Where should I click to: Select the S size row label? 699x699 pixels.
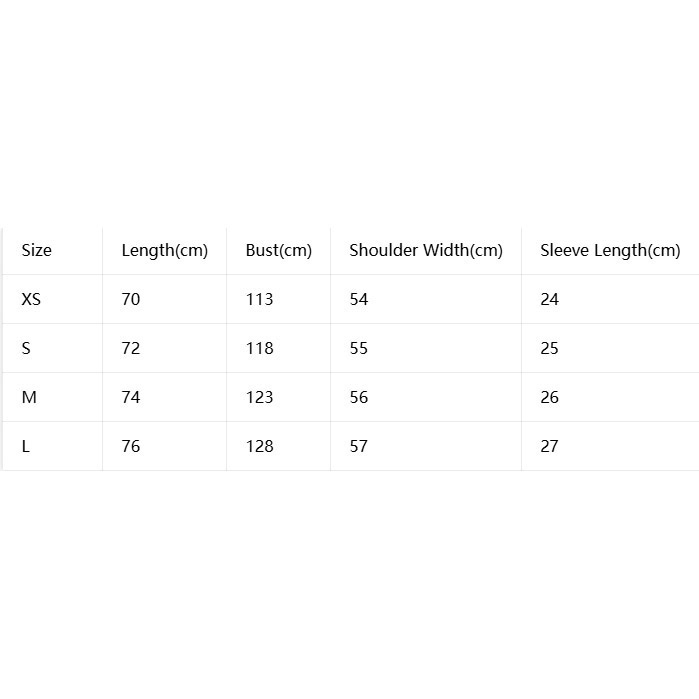[26, 348]
